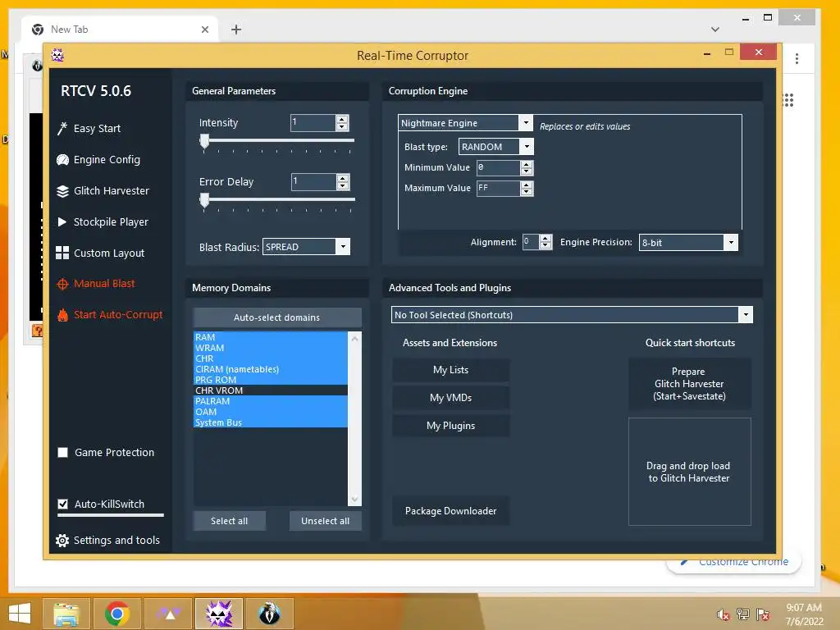The height and width of the screenshot is (630, 840).
Task: Click the BizHawk penguin taskbar icon
Action: tap(269, 614)
